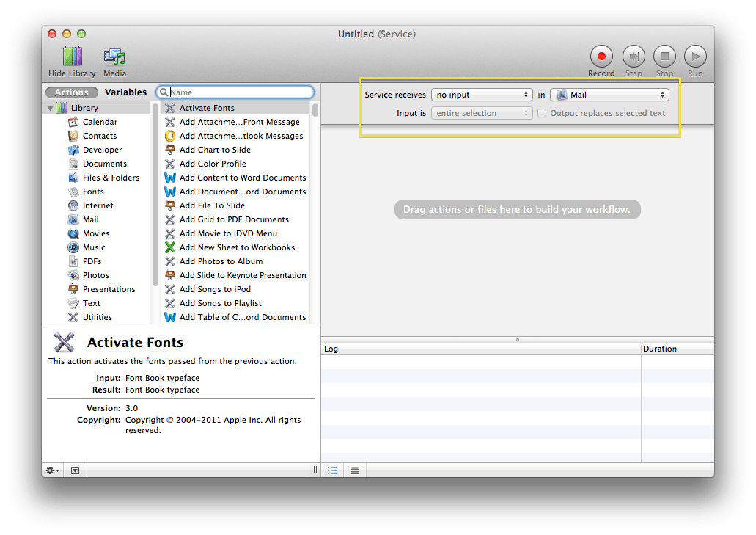Show the log list view
The width and height of the screenshot is (756, 535).
[x=332, y=470]
